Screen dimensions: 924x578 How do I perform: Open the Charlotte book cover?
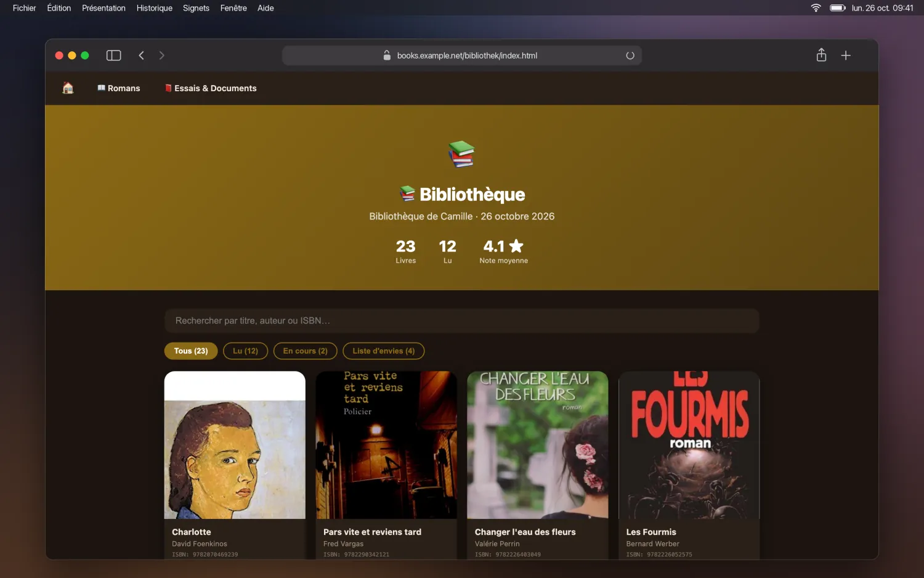tap(235, 445)
